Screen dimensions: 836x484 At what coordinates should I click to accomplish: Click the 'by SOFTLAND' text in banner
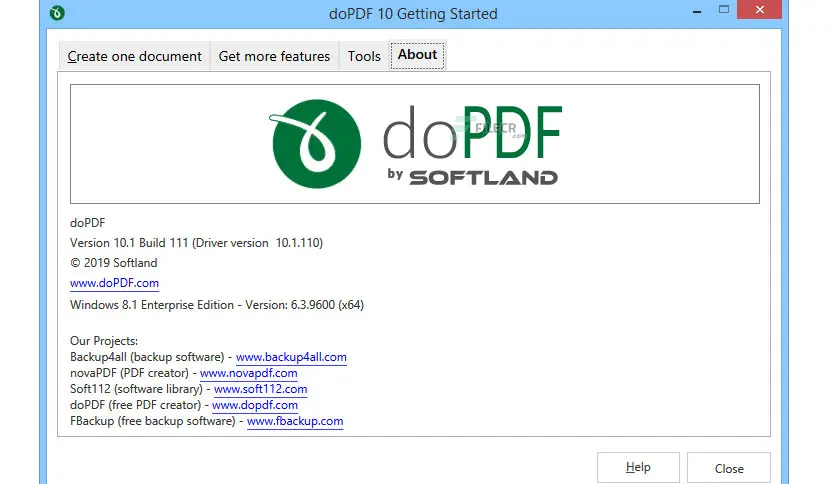472,177
